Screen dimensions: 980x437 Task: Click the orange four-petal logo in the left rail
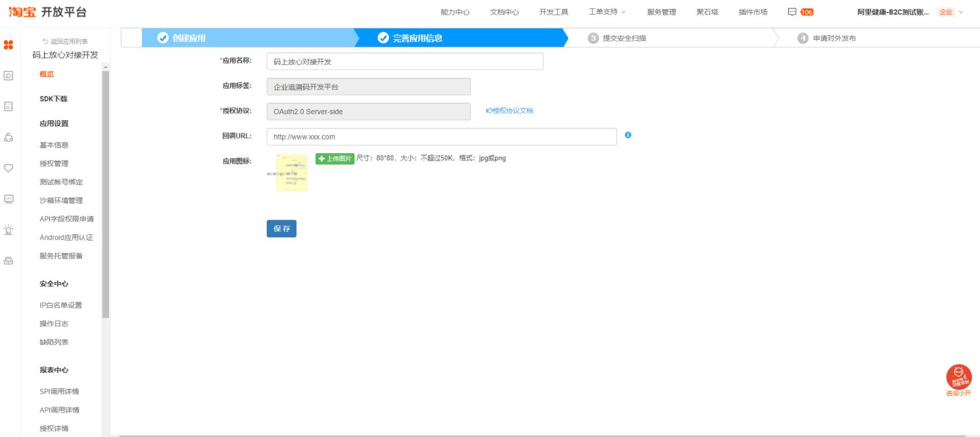coord(9,45)
